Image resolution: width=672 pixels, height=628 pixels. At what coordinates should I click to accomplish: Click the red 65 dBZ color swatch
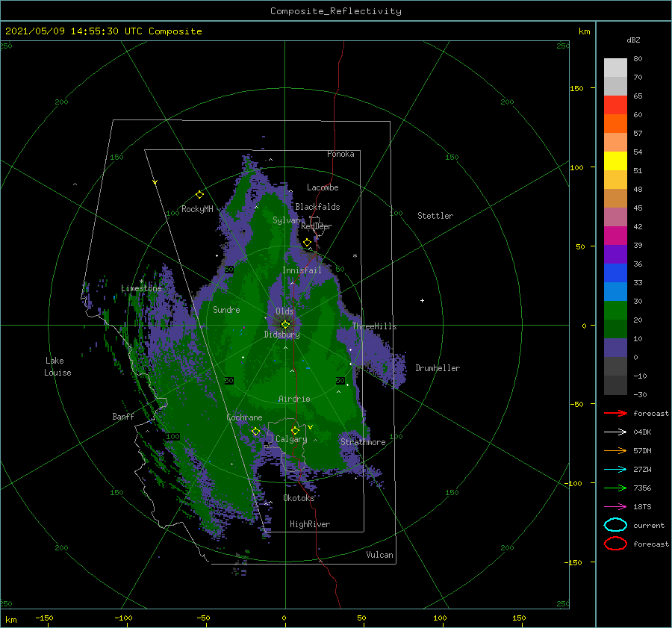coord(615,105)
